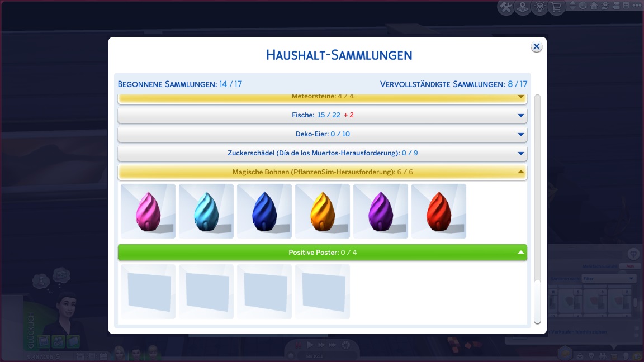Open the three-dots game options menu
This screenshot has height=362, width=644.
tap(637, 6)
